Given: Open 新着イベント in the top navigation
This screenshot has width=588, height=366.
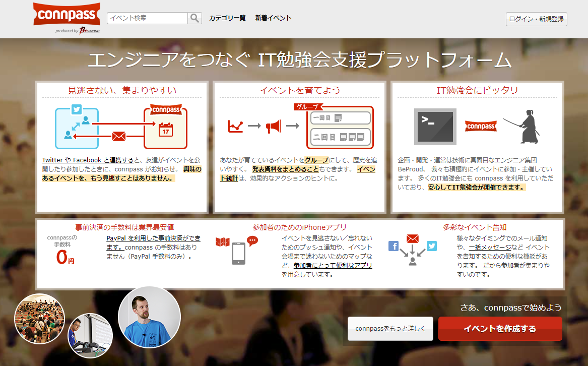Looking at the screenshot, I should click(x=273, y=18).
